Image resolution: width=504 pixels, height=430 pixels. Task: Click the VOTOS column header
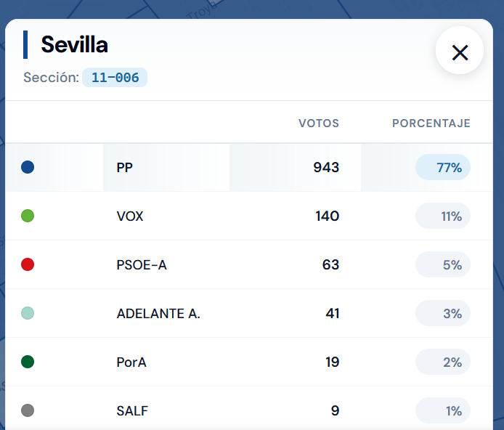click(319, 123)
